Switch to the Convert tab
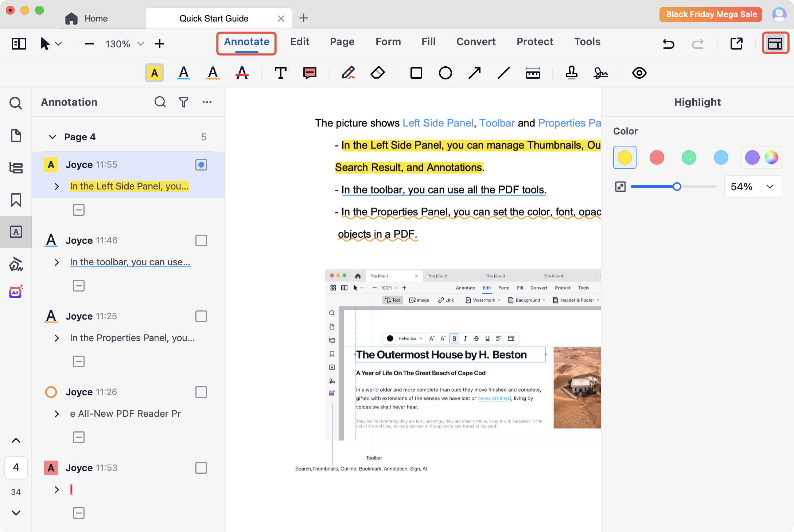 [x=476, y=42]
